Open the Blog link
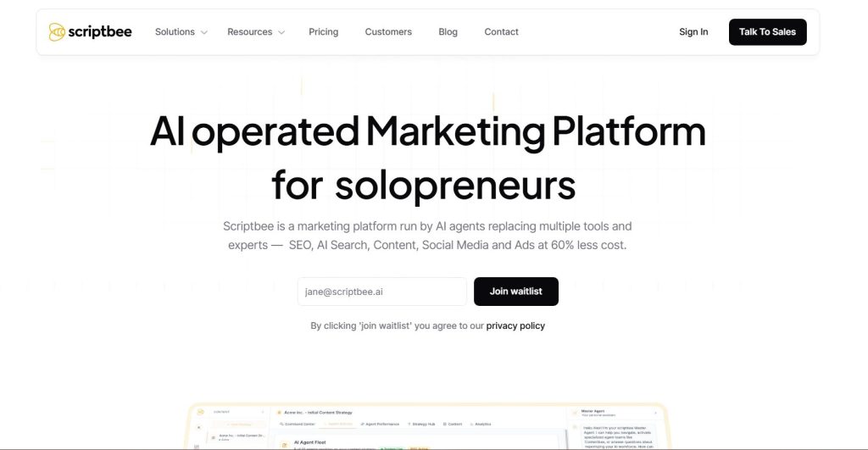Screen dimensions: 868x450 (x=448, y=32)
